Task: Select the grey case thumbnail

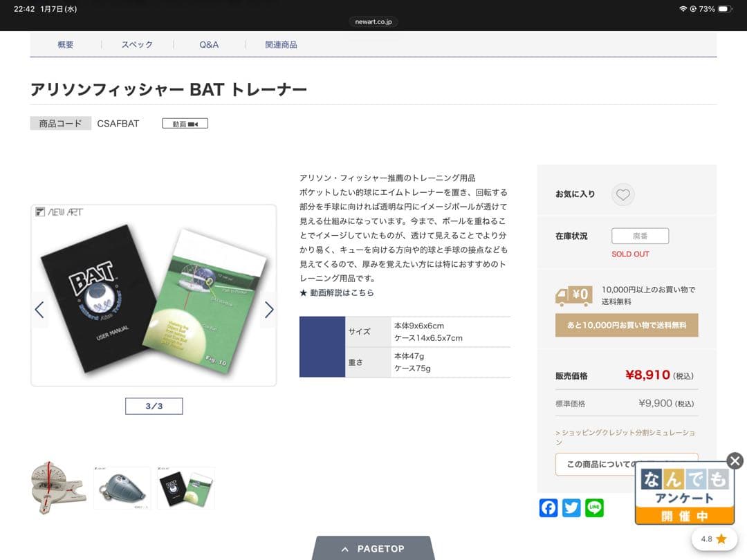Action: pos(122,488)
